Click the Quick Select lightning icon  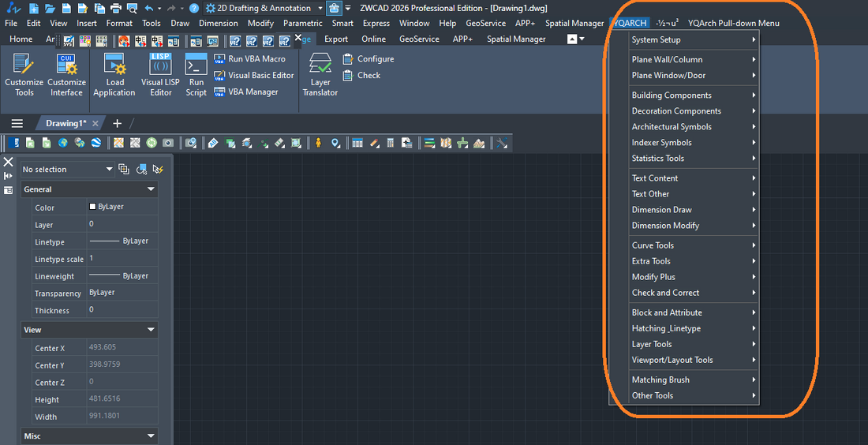tap(158, 169)
